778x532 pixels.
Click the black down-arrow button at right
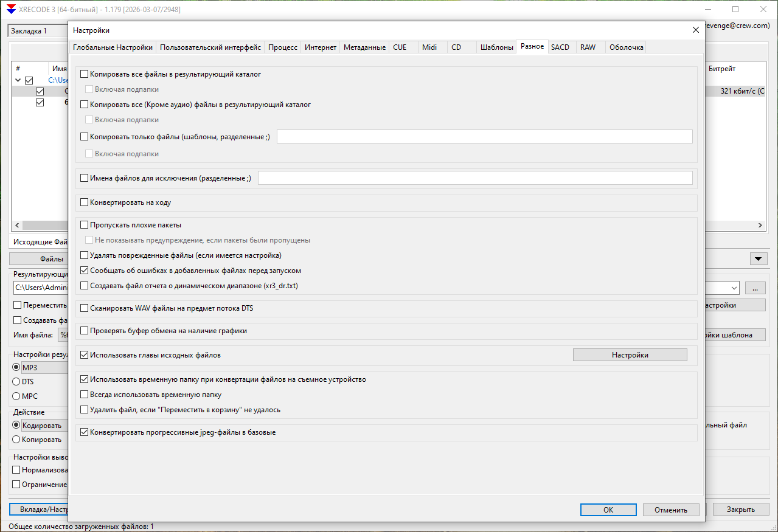point(757,259)
